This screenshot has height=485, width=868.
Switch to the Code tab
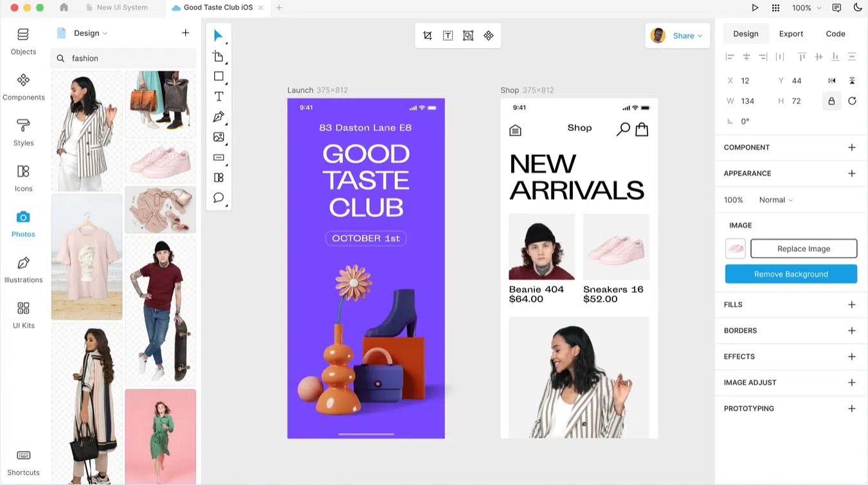tap(835, 33)
